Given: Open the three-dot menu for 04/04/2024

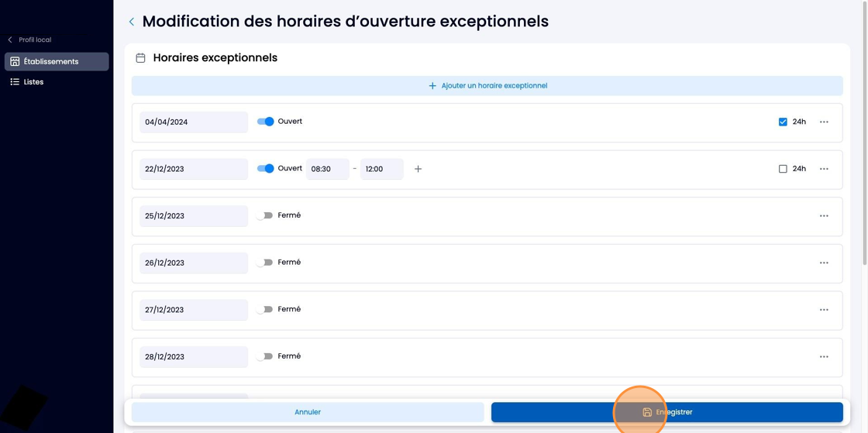Looking at the screenshot, I should pos(824,122).
